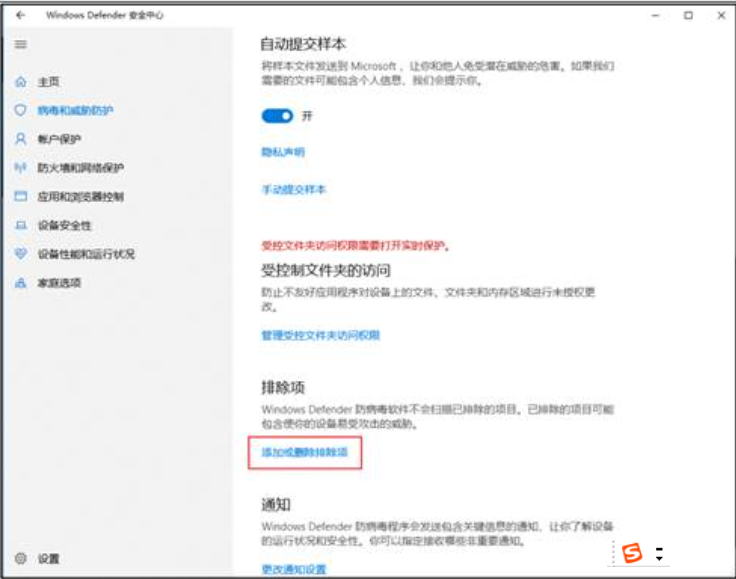Image resolution: width=736 pixels, height=579 pixels.
Task: Close the Windows Defender window
Action: pos(721,15)
